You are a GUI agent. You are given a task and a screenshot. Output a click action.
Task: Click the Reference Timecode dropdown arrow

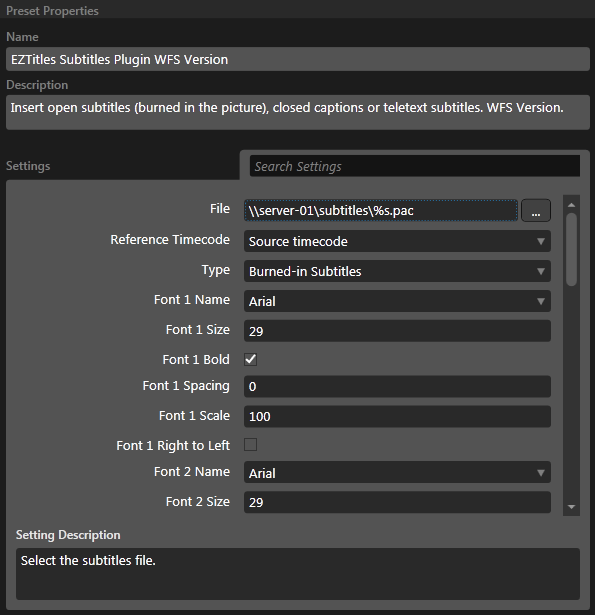(541, 241)
